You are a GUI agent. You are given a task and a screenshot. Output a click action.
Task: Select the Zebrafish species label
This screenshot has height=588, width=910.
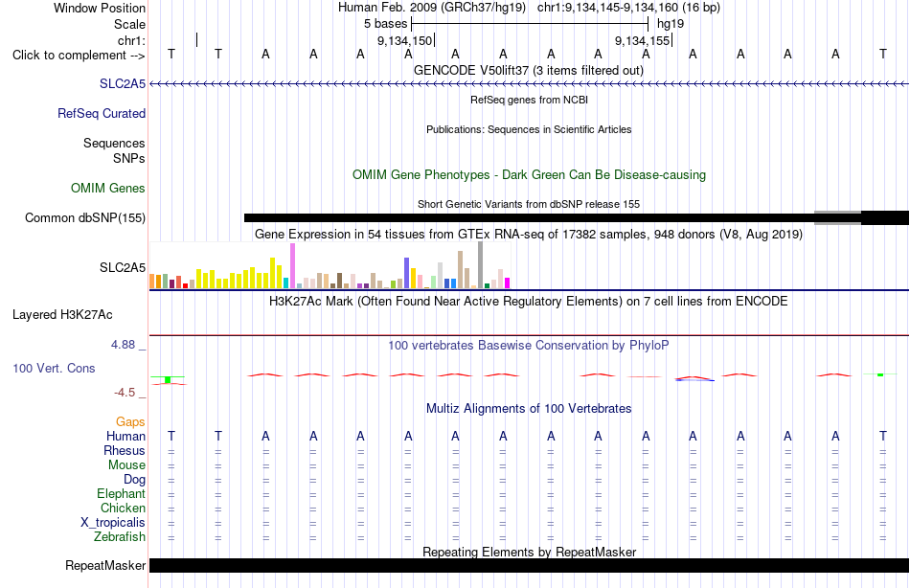point(120,536)
